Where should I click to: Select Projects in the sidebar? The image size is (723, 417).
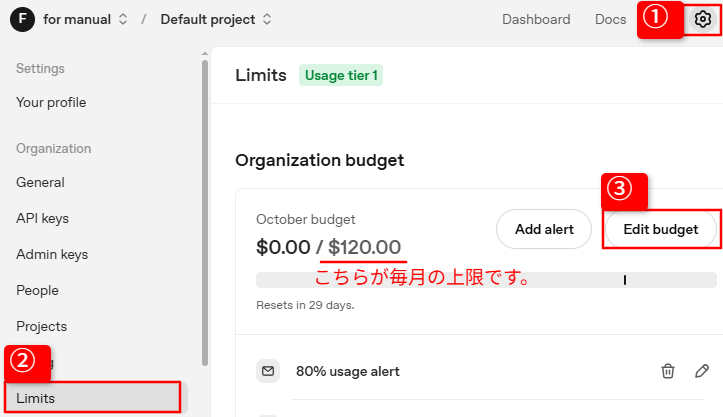(41, 326)
